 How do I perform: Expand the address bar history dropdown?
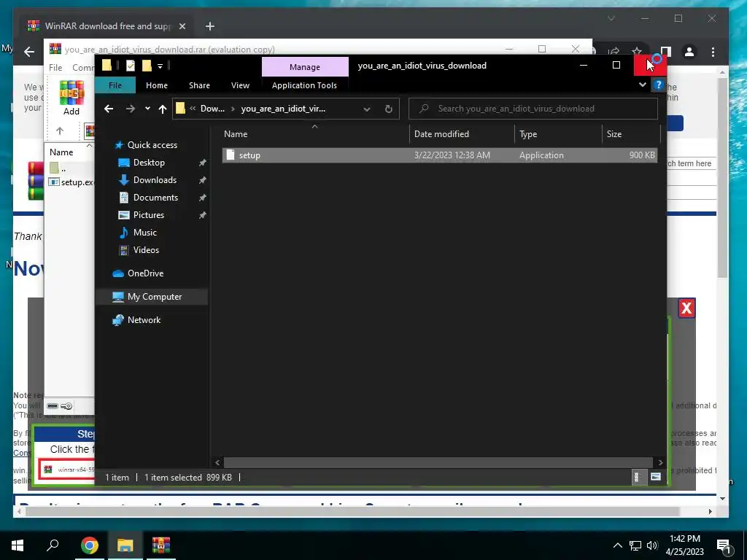(x=367, y=109)
